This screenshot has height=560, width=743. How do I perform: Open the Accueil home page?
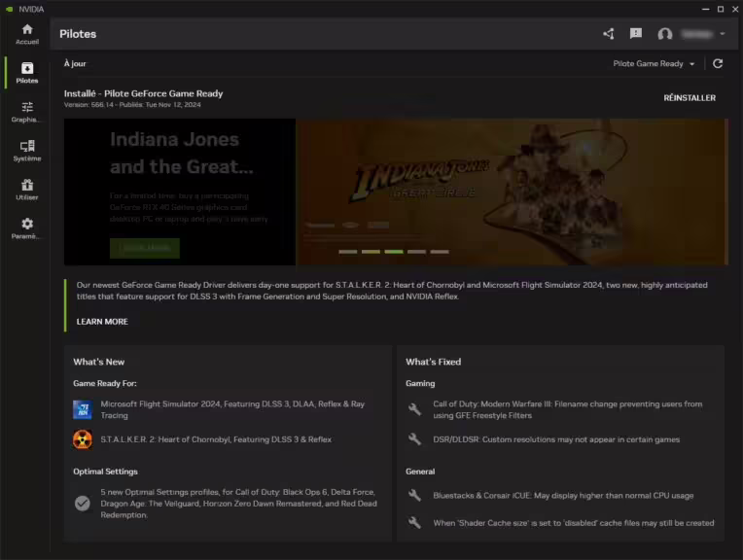click(27, 34)
